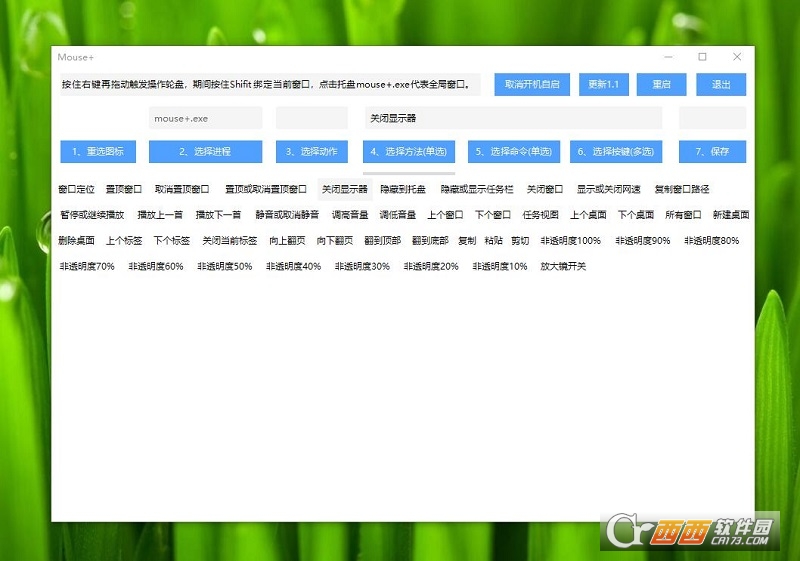Select the 复制 copy option

click(467, 240)
